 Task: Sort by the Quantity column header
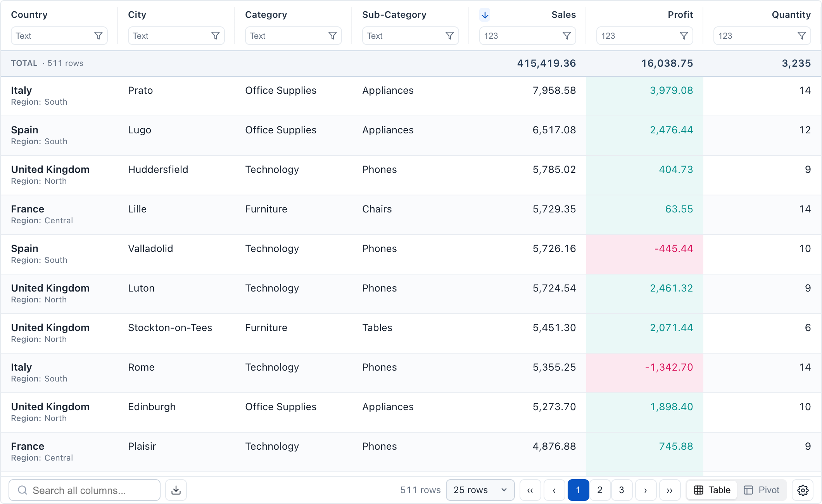coord(791,15)
